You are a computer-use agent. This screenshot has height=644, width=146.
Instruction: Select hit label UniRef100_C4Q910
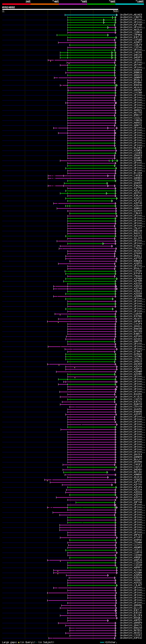tap(131, 60)
